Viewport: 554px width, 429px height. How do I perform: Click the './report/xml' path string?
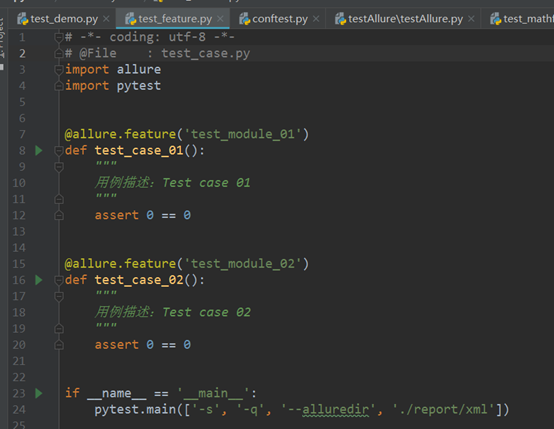[x=444, y=410]
